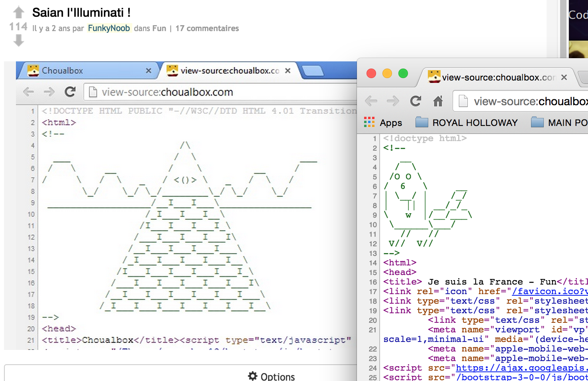Open FunkyNoob's user profile
The width and height of the screenshot is (588, 381).
(x=109, y=28)
